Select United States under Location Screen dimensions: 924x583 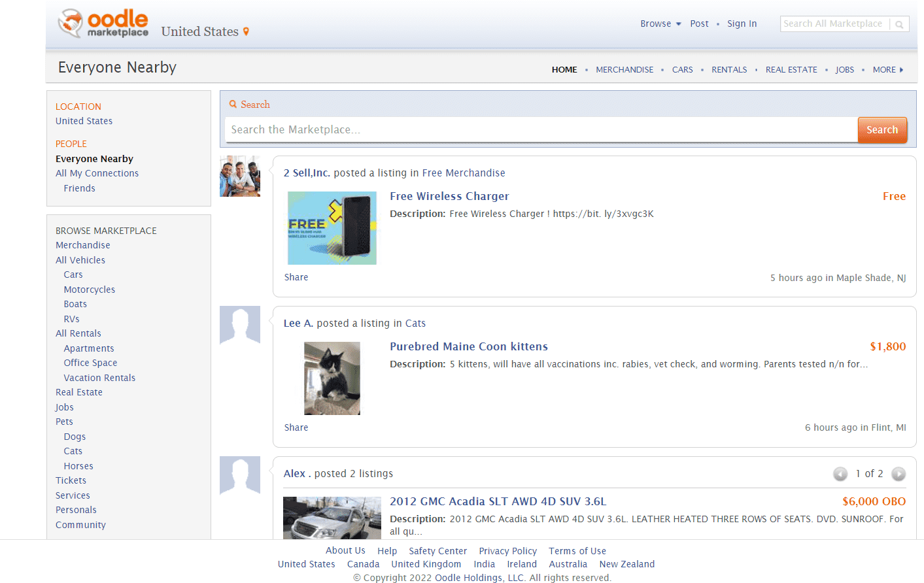coord(84,121)
